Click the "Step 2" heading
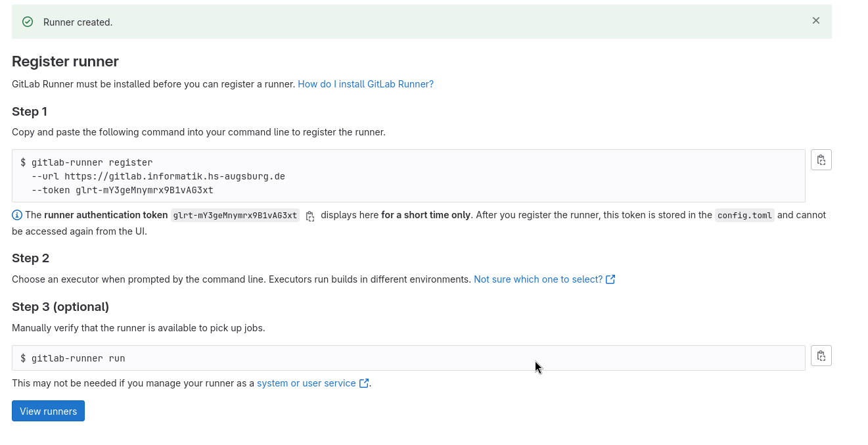 coord(30,258)
